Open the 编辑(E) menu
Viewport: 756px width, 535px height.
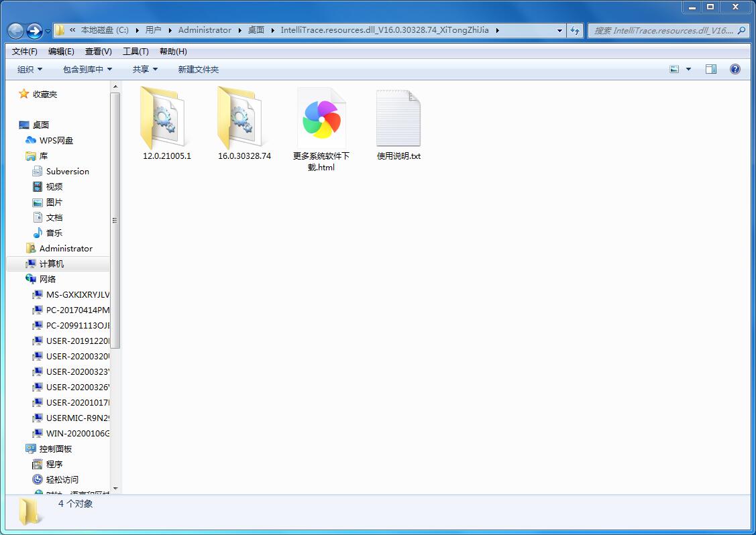coord(61,51)
